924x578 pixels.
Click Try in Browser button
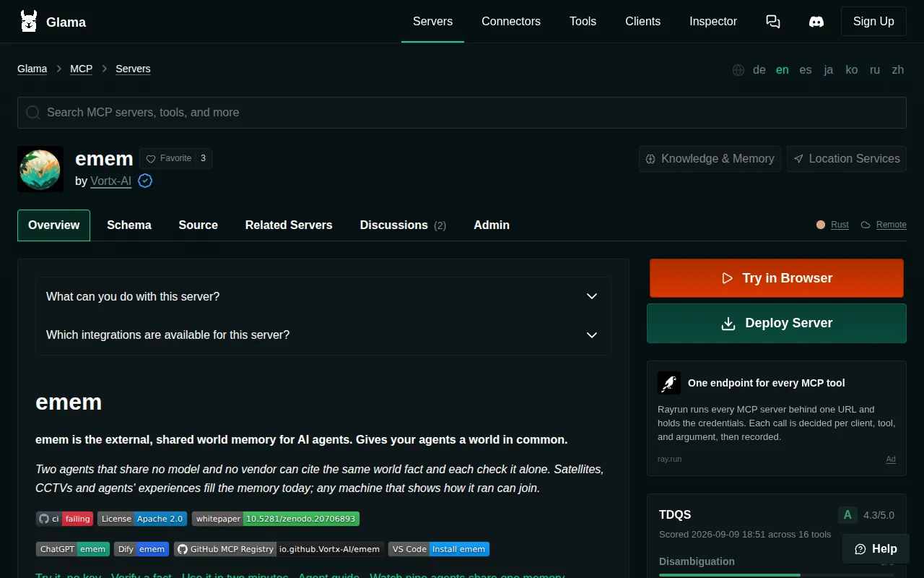777,278
